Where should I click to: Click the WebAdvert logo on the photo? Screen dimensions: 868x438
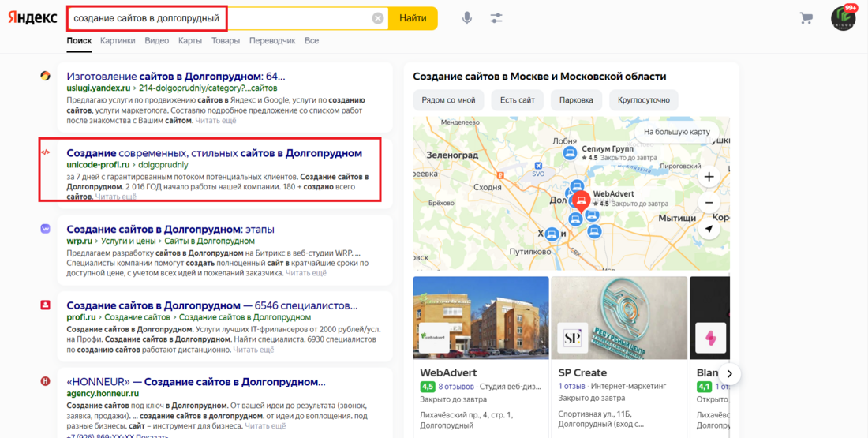[x=434, y=338]
